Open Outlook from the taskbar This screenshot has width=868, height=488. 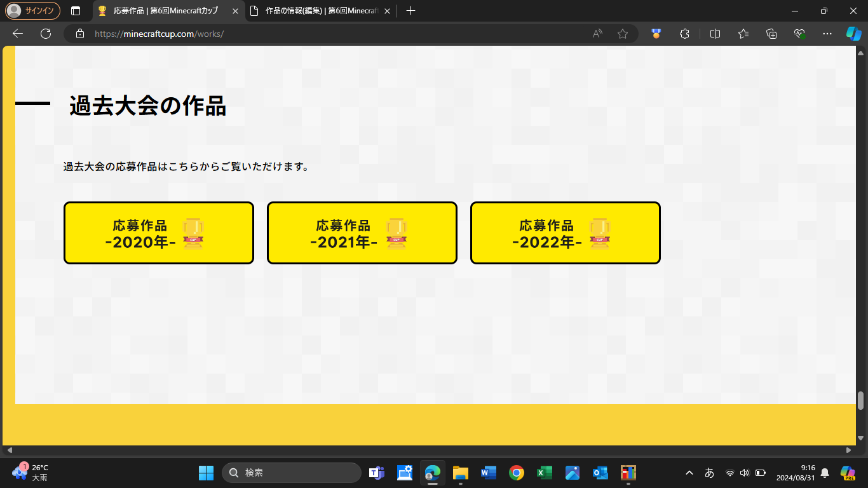click(x=600, y=473)
